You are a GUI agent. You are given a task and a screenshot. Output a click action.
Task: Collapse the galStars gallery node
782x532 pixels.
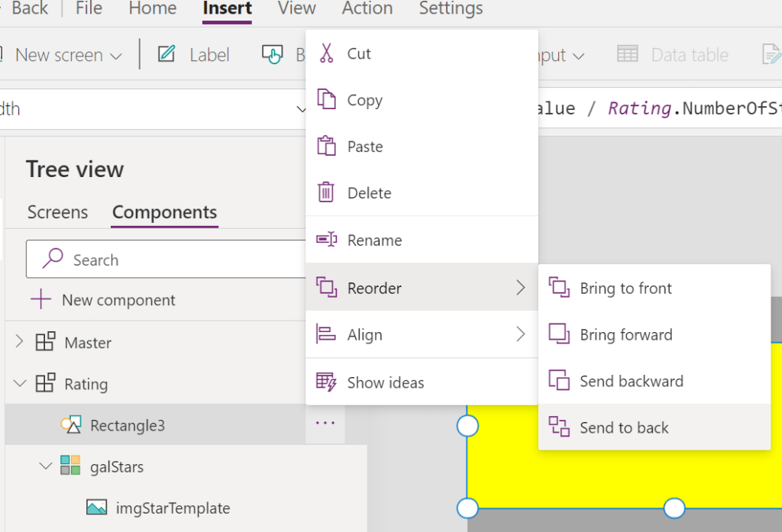[x=45, y=466]
